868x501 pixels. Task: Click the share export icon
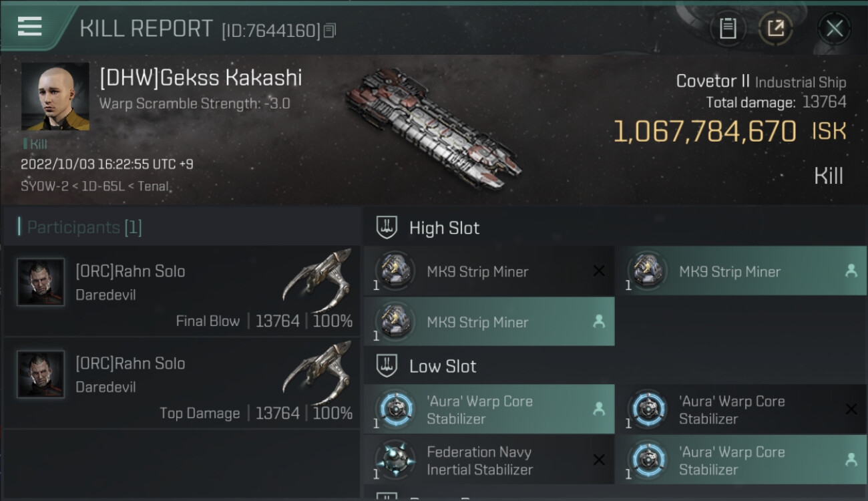(x=775, y=28)
